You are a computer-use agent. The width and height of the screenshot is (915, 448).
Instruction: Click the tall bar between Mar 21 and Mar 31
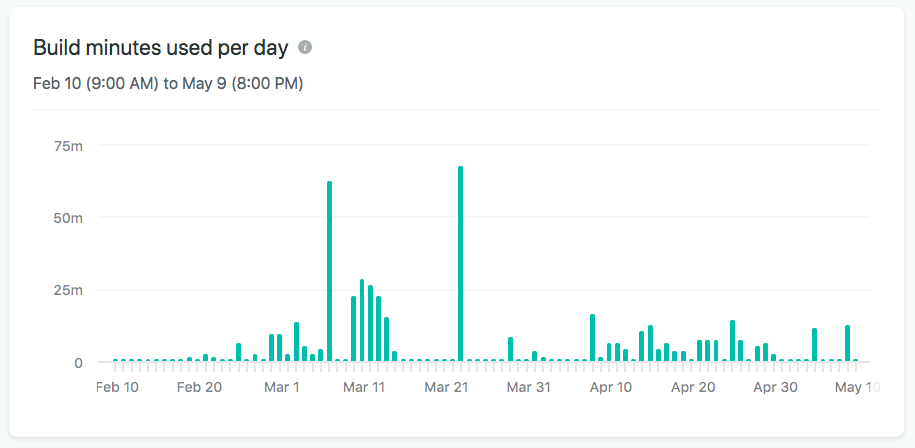[510, 349]
